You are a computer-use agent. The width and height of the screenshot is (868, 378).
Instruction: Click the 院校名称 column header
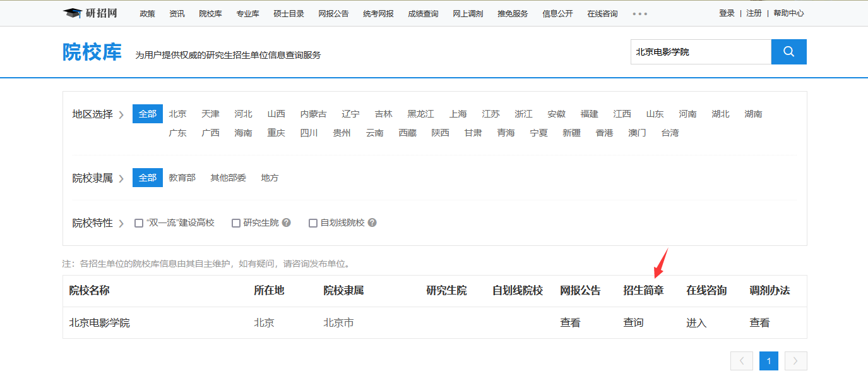point(89,291)
